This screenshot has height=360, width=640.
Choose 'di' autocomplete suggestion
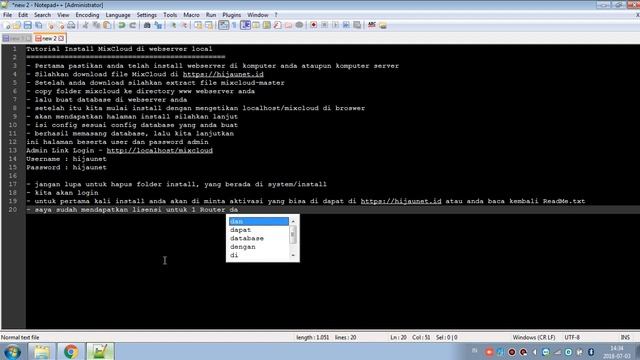258,256
